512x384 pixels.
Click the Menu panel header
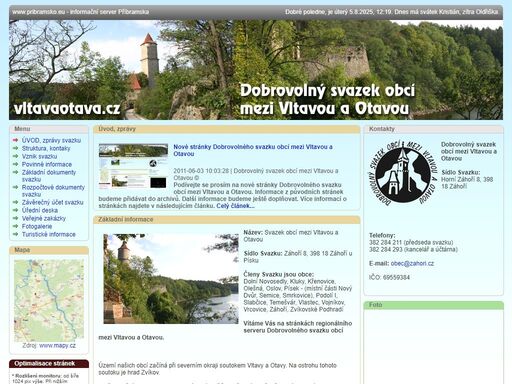(x=49, y=129)
